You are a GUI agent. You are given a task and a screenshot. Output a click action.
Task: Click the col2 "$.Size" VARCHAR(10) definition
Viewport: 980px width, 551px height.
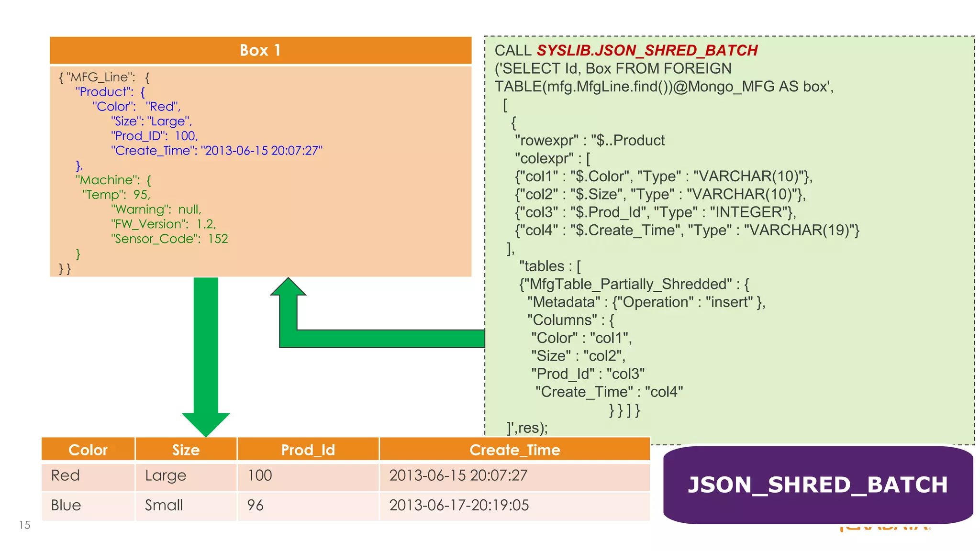tap(660, 194)
